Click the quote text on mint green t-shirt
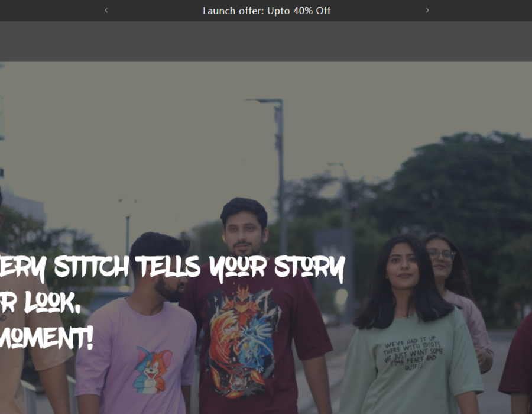The height and width of the screenshot is (414, 532). pyautogui.click(x=413, y=353)
